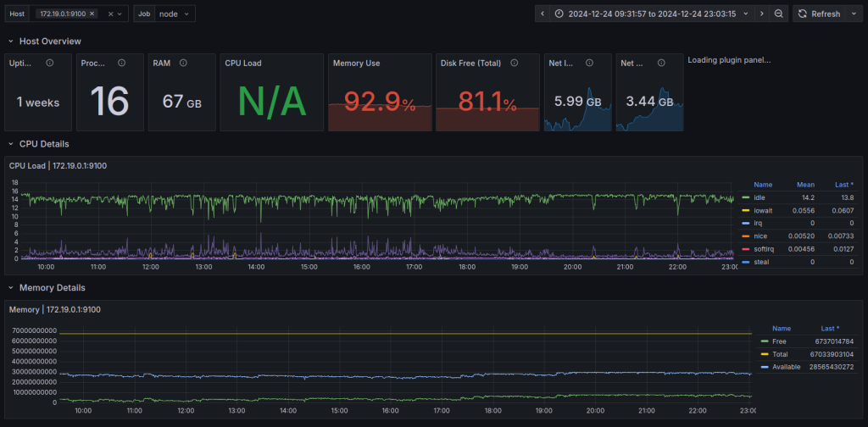868x427 pixels.
Task: Open the Job node dropdown
Action: tap(175, 14)
